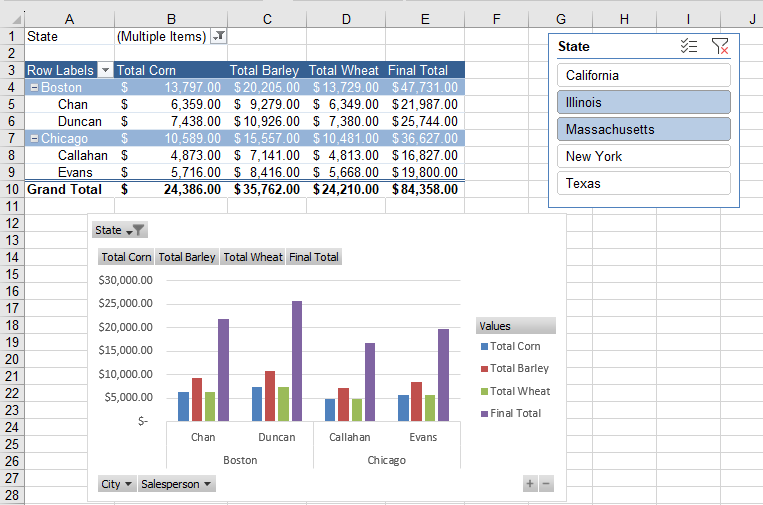
Task: Select column F header
Action: coord(497,19)
